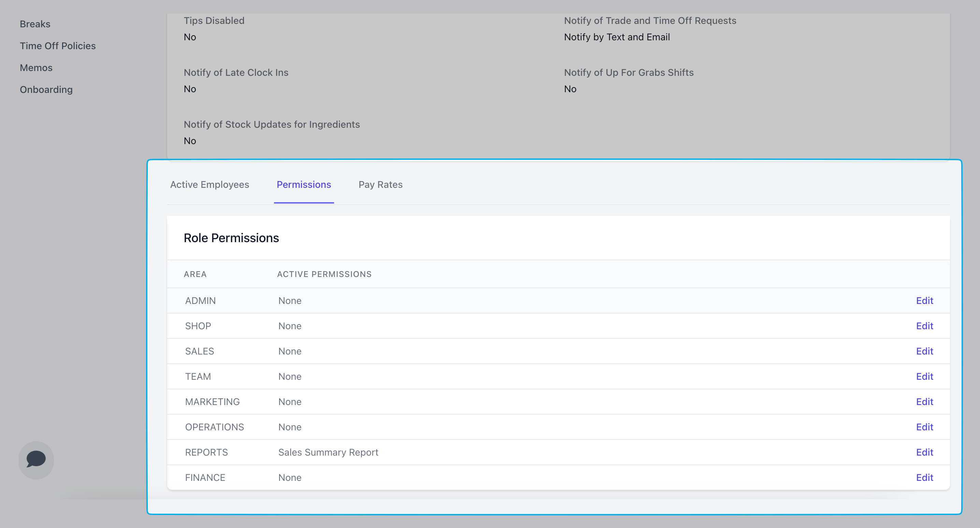Edit the FINANCE area permissions
The width and height of the screenshot is (980, 528).
point(924,477)
